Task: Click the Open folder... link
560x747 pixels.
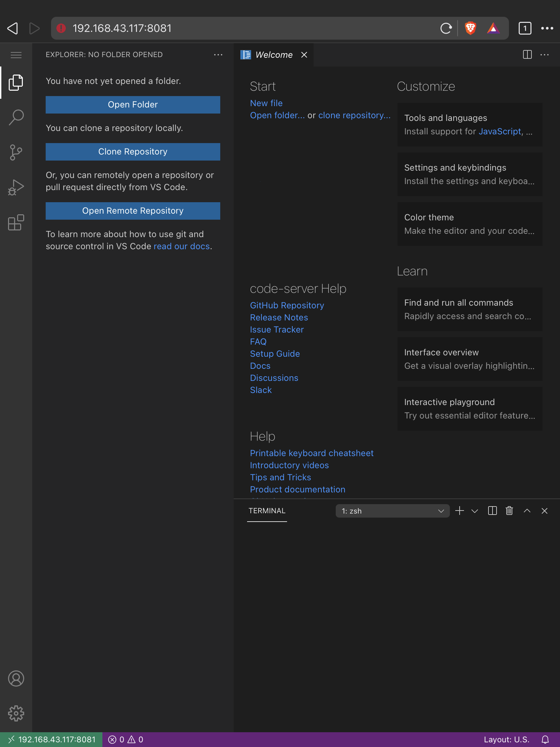Action: pyautogui.click(x=277, y=115)
